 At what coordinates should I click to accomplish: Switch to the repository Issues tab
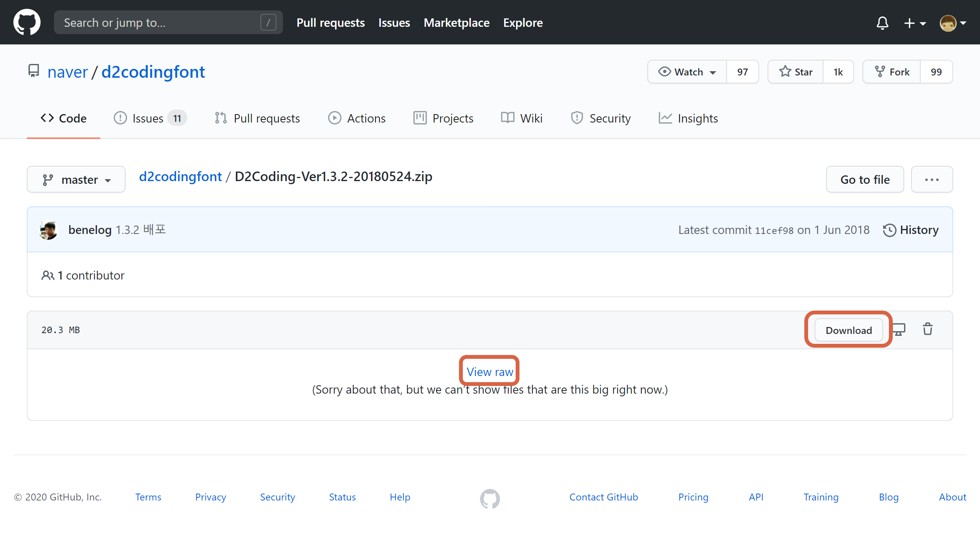click(150, 118)
